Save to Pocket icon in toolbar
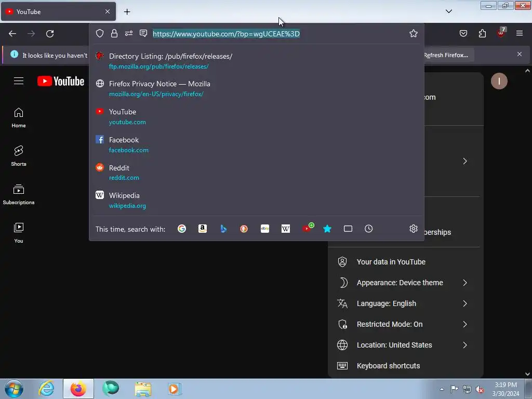Viewport: 532px width, 399px height. 463,33
